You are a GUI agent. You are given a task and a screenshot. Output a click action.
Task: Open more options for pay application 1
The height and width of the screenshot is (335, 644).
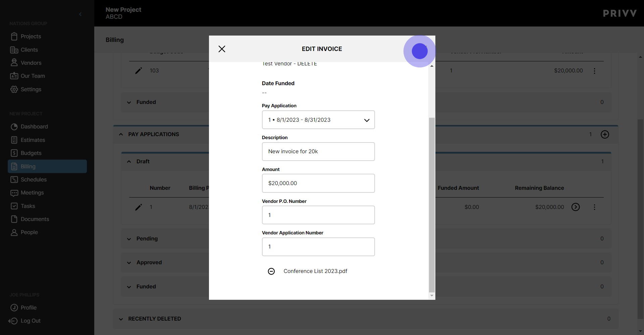tap(594, 207)
